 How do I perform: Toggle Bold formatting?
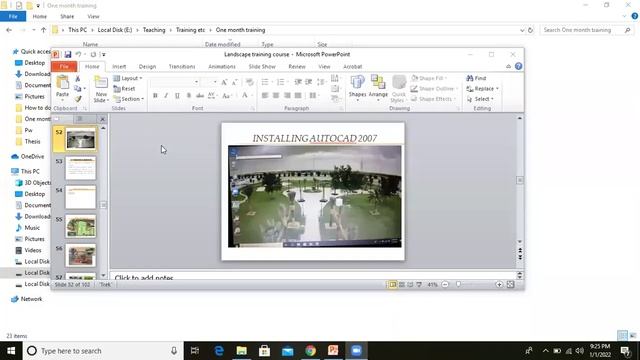click(x=155, y=96)
